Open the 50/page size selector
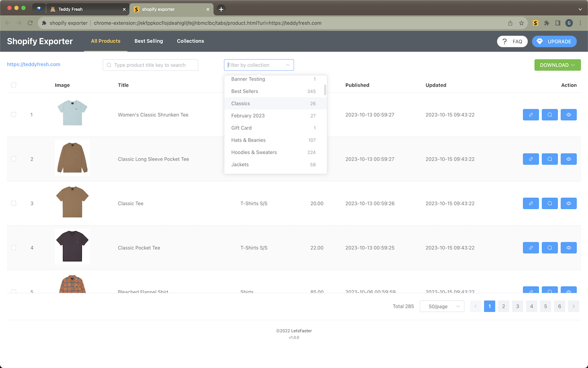This screenshot has height=368, width=588. (442, 306)
